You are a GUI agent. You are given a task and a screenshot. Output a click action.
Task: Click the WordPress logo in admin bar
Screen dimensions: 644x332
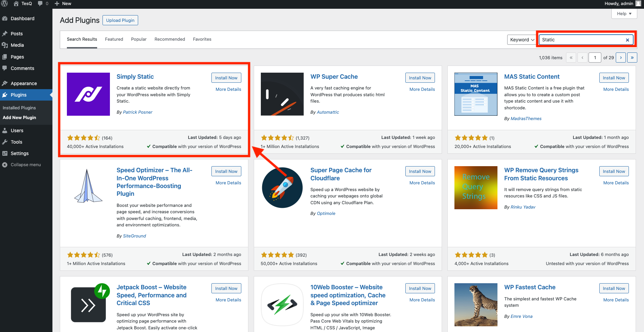coord(5,4)
